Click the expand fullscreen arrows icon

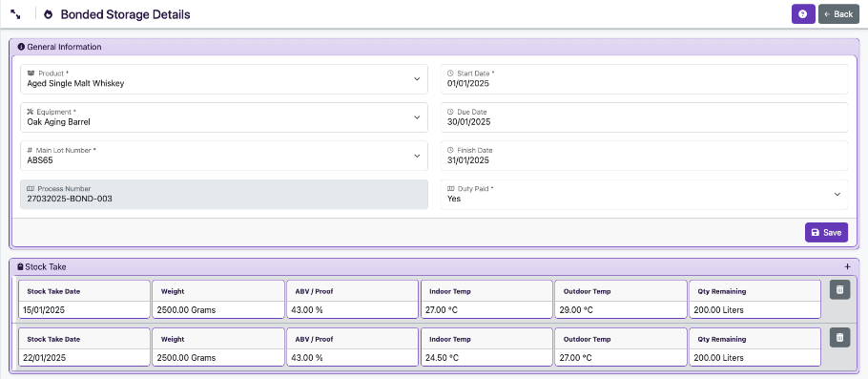coord(15,14)
